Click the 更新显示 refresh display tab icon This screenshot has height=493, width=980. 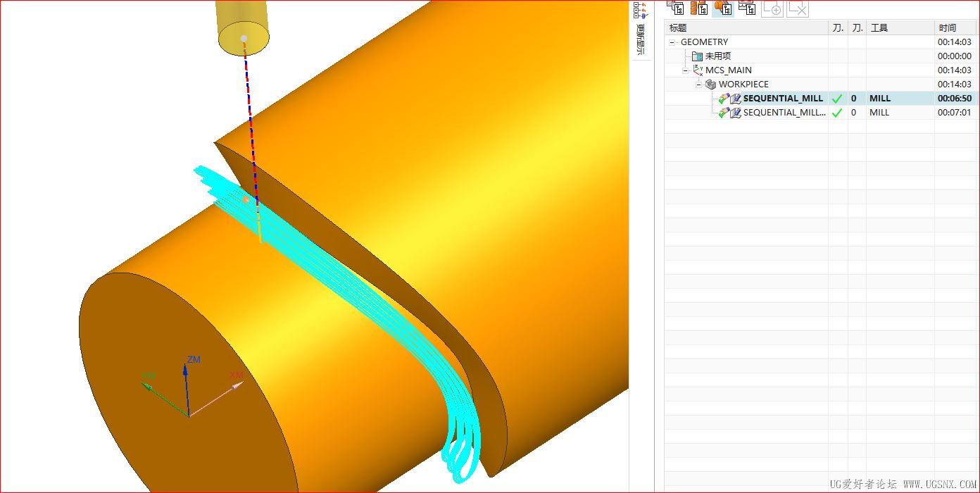[640, 11]
